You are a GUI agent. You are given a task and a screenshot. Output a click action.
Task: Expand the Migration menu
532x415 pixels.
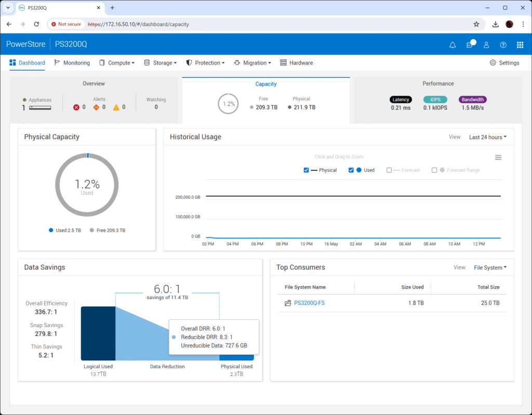[x=253, y=63]
